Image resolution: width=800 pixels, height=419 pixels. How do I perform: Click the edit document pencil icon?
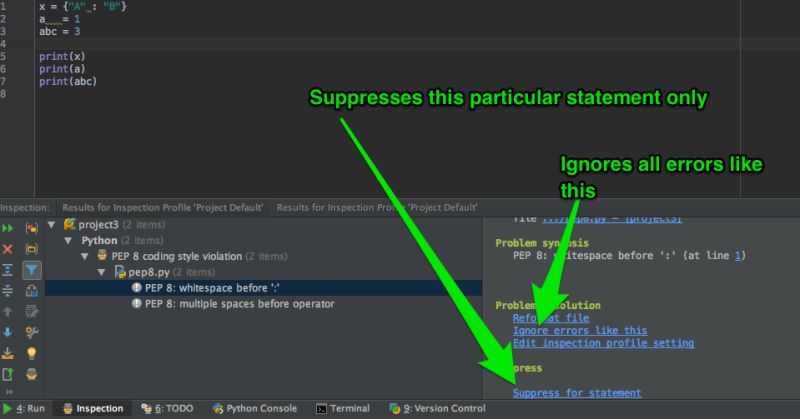32,311
